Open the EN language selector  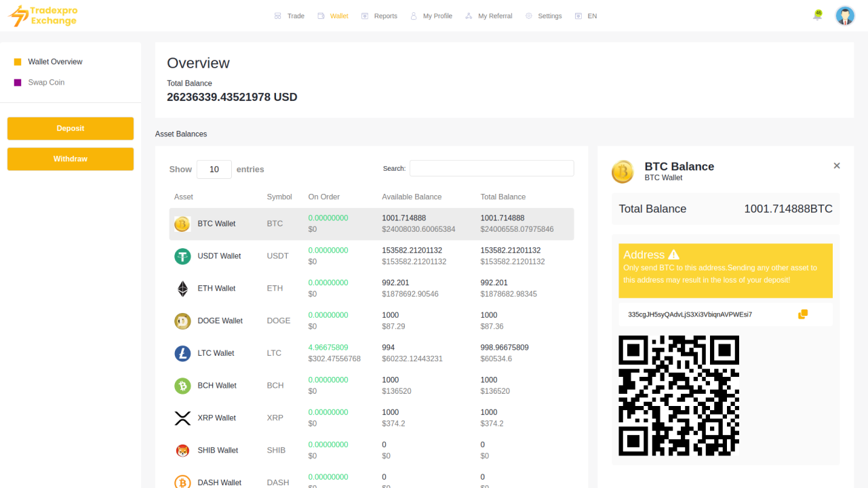point(585,16)
